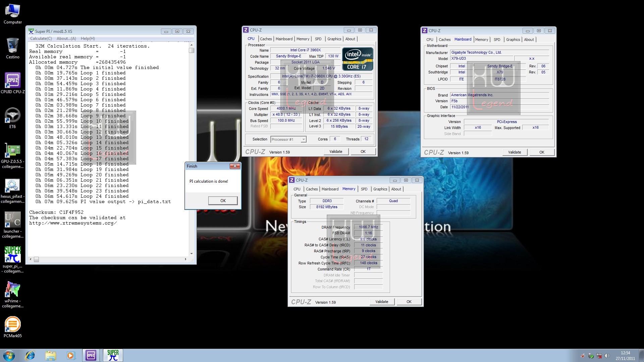Click the X79-UD3 model field
Viewport: 644px width, 362px height.
click(x=482, y=58)
